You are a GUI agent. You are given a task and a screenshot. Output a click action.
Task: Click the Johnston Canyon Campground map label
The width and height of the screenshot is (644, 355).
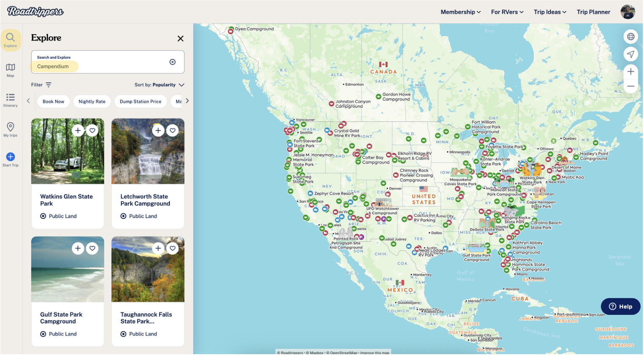tap(353, 104)
